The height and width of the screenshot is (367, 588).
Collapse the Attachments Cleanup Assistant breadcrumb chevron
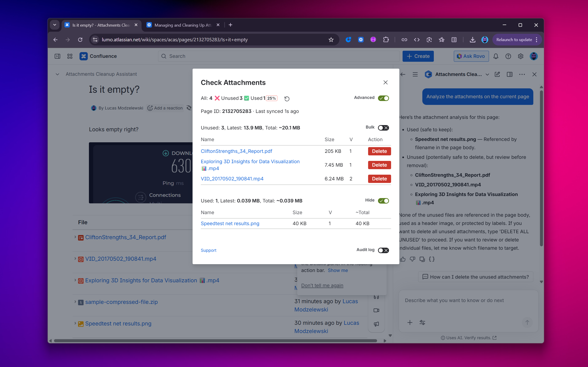click(x=57, y=74)
